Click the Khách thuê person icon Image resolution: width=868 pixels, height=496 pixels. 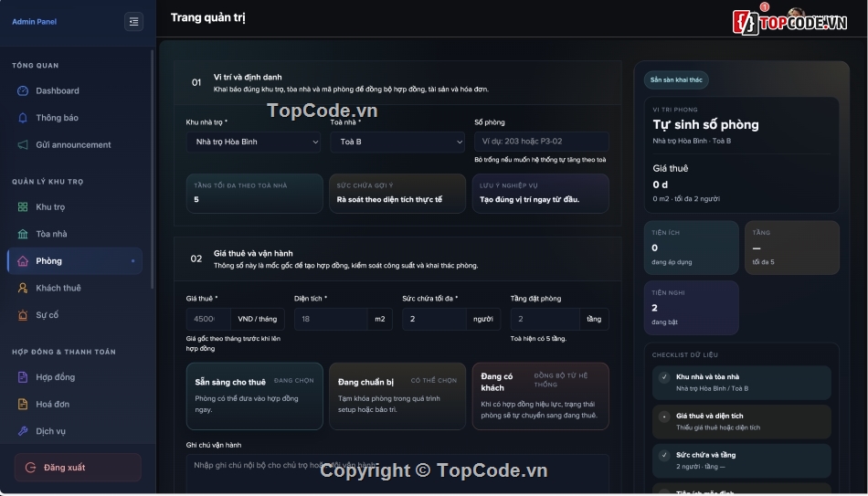[23, 288]
